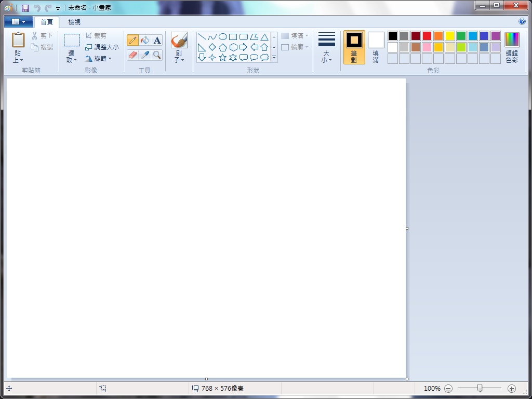532x399 pixels.
Task: Open 編輯色彩 edit colors dialog
Action: point(512,47)
